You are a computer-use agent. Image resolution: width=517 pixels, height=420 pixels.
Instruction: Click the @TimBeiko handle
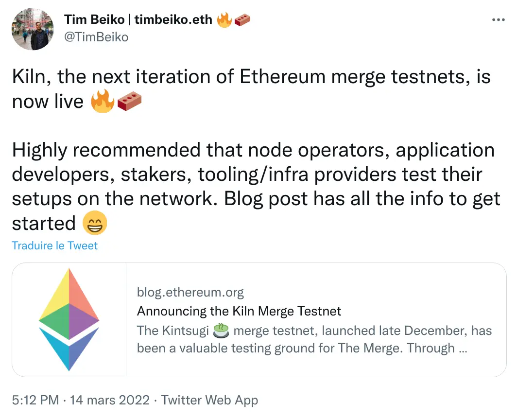pos(96,37)
